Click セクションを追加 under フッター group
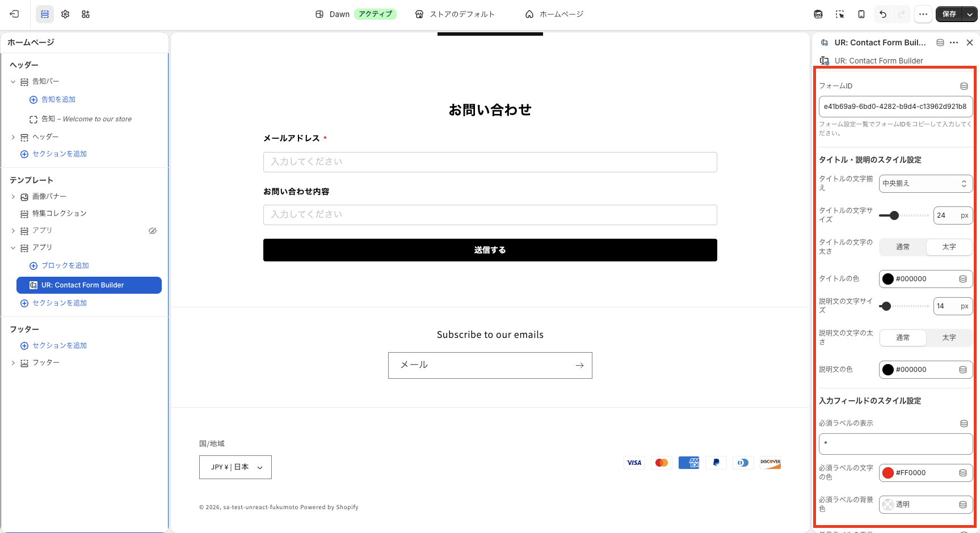Screen dimensions: 980x533 coord(60,346)
